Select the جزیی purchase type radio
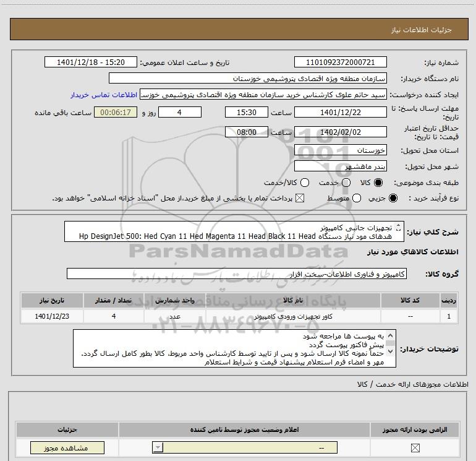476x461 pixels. (x=393, y=198)
